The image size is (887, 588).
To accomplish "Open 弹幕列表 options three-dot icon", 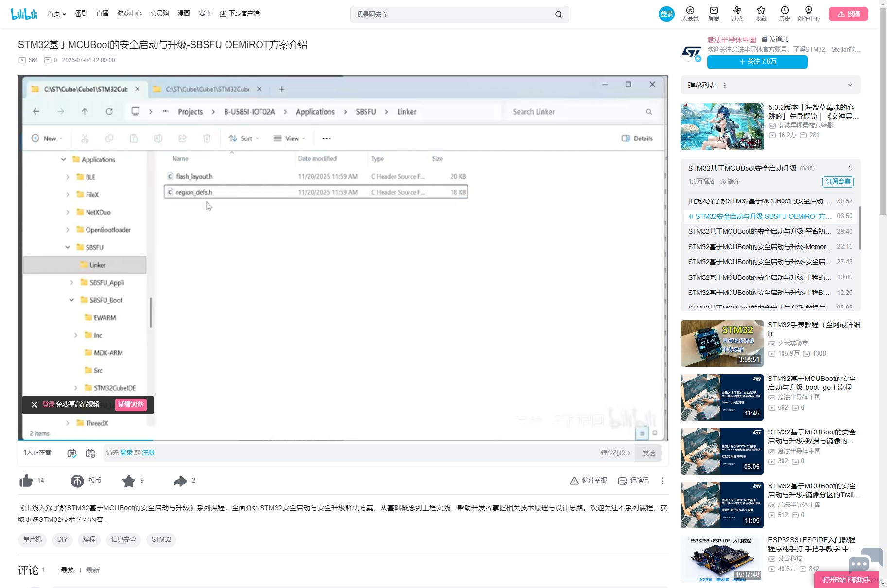I will [x=725, y=85].
